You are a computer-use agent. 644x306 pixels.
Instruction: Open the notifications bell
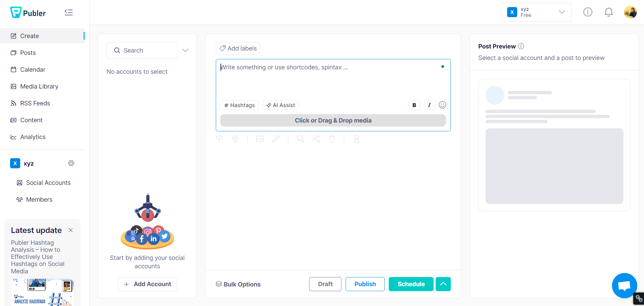(609, 12)
